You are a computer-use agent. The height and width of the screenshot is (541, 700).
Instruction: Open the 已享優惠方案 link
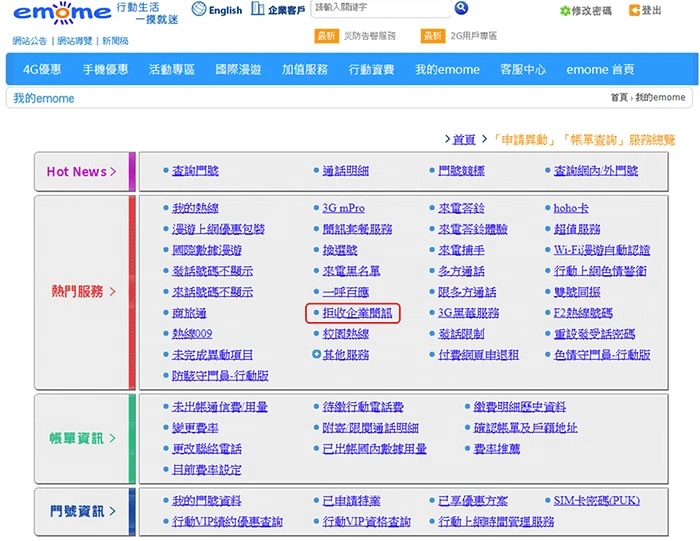click(x=473, y=500)
